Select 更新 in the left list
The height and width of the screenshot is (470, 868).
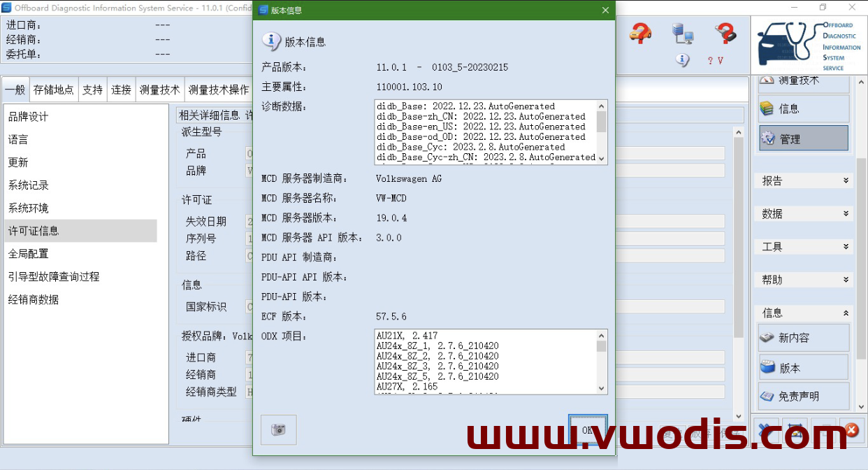tap(80, 162)
